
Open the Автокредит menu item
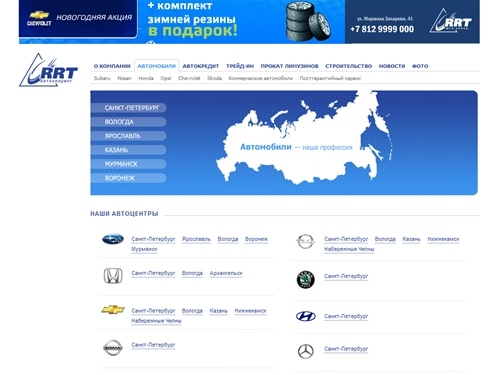201,66
